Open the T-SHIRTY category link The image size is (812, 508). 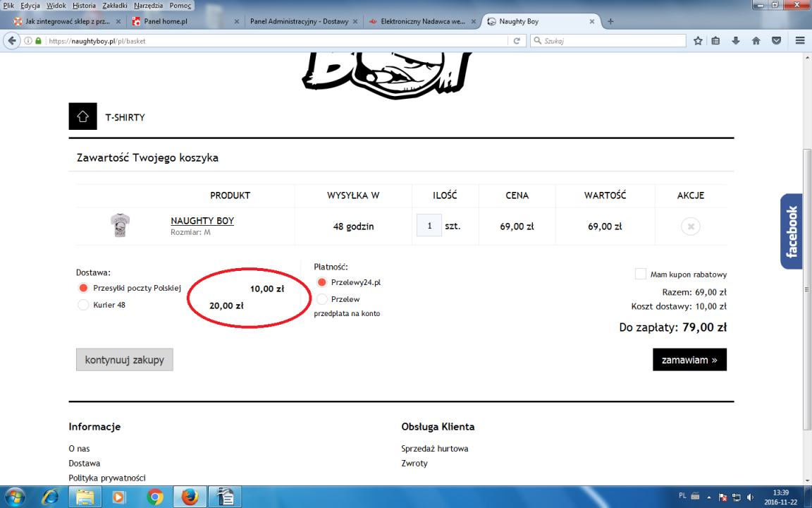click(x=125, y=117)
